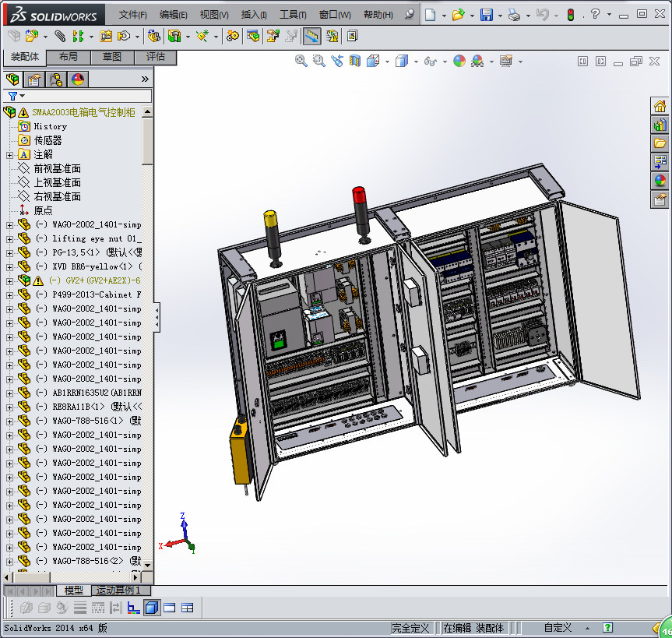Expand the feature manager tabs chevron
Image resolution: width=672 pixels, height=638 pixels.
coord(144,79)
